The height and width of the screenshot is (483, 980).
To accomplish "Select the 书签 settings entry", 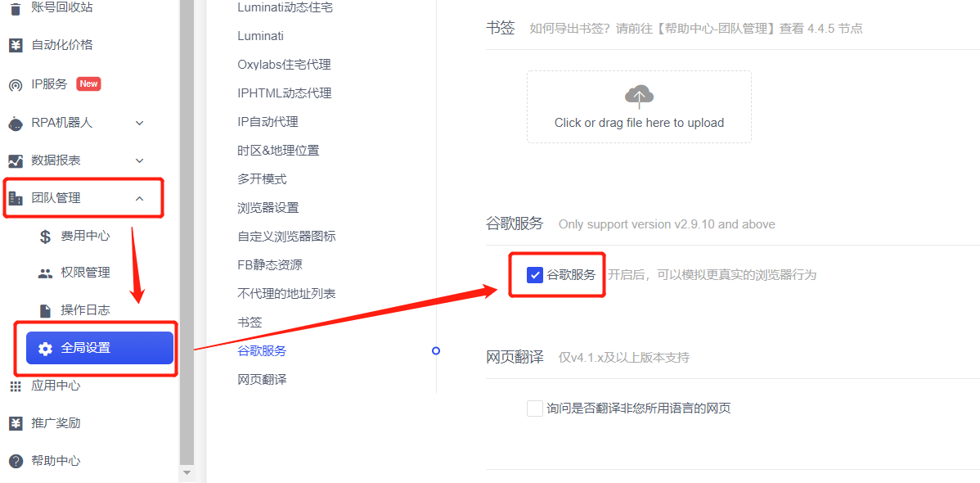I will (249, 322).
